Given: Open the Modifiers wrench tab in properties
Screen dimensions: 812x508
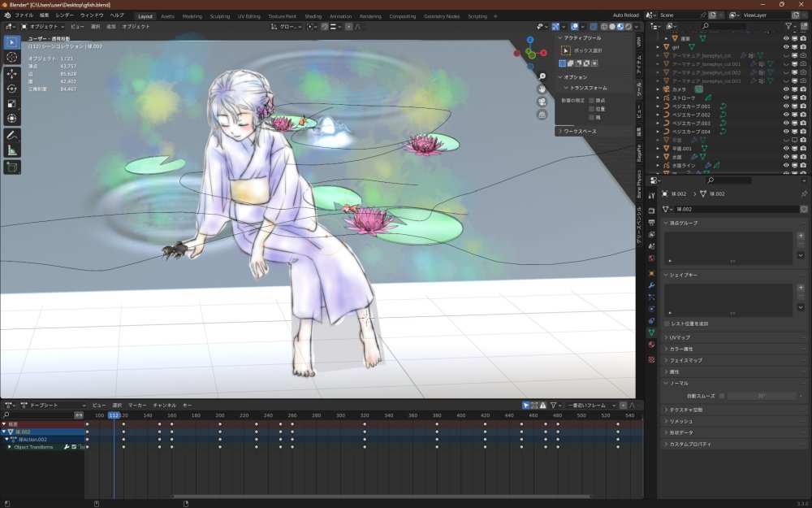Looking at the screenshot, I should point(651,285).
